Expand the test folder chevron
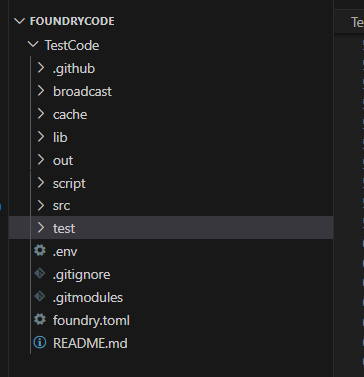Image resolution: width=364 pixels, height=377 pixels. click(x=41, y=228)
